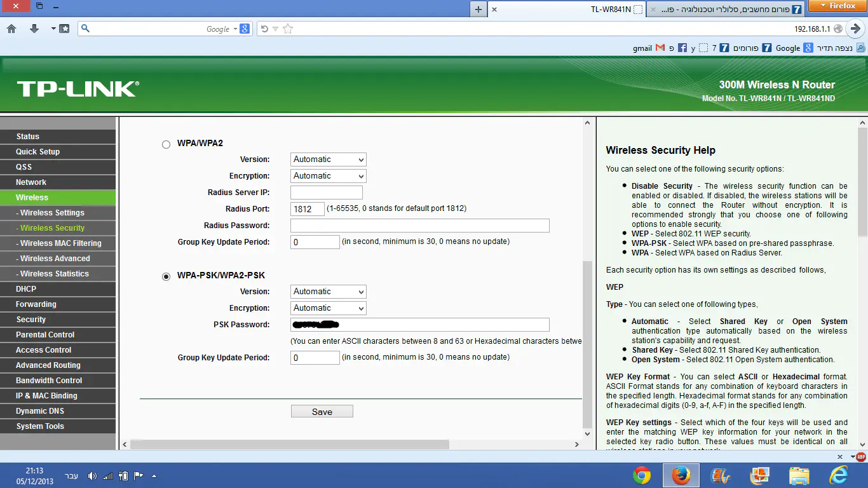
Task: Click the Save button
Action: [322, 412]
